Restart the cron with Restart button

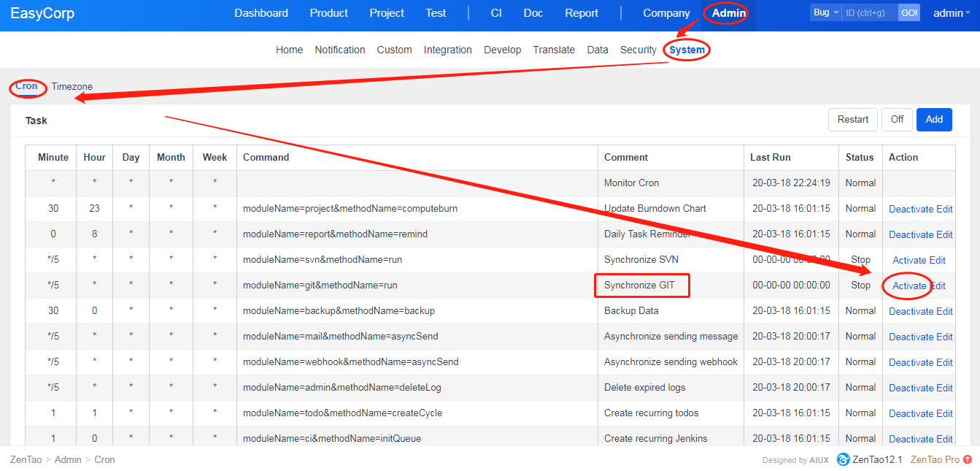click(852, 120)
